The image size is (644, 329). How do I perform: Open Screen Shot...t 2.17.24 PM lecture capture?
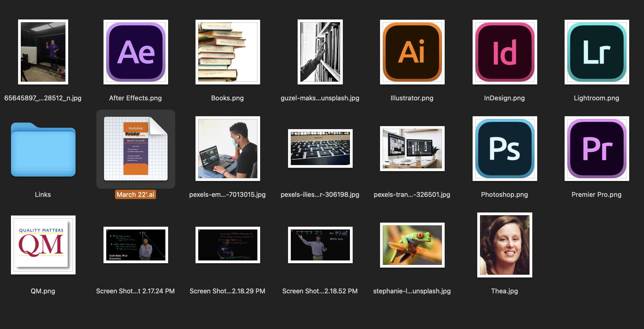pyautogui.click(x=136, y=245)
